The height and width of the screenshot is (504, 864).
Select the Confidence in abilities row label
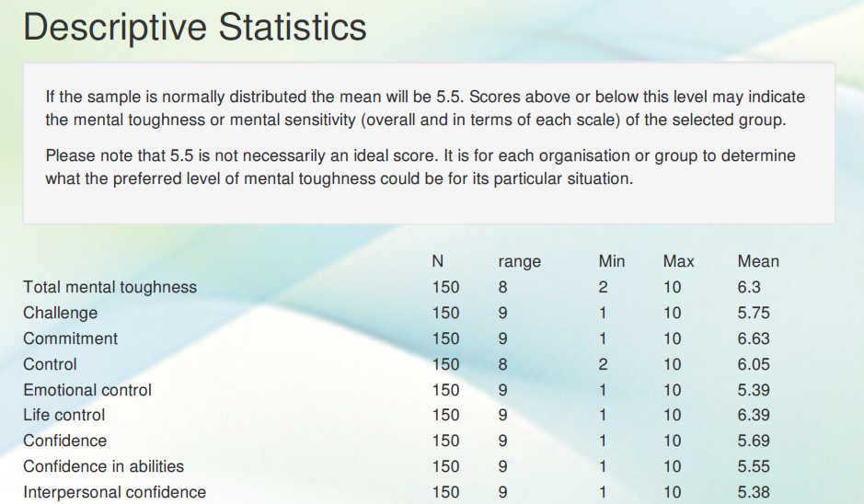[x=103, y=466]
